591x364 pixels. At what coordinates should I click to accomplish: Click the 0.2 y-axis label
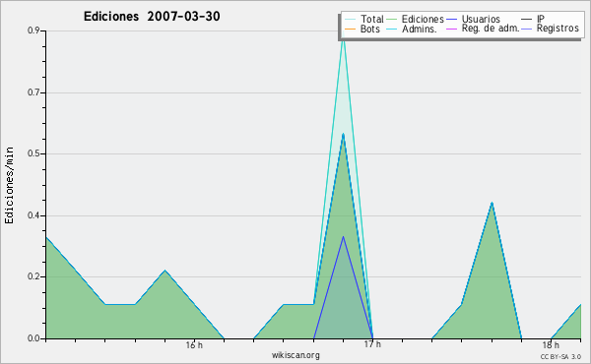pos(33,276)
